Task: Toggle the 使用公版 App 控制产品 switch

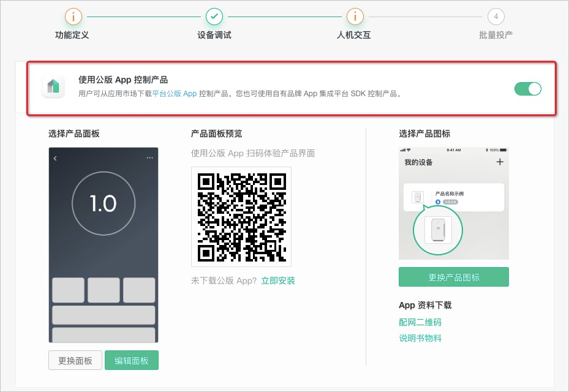Action: (527, 89)
